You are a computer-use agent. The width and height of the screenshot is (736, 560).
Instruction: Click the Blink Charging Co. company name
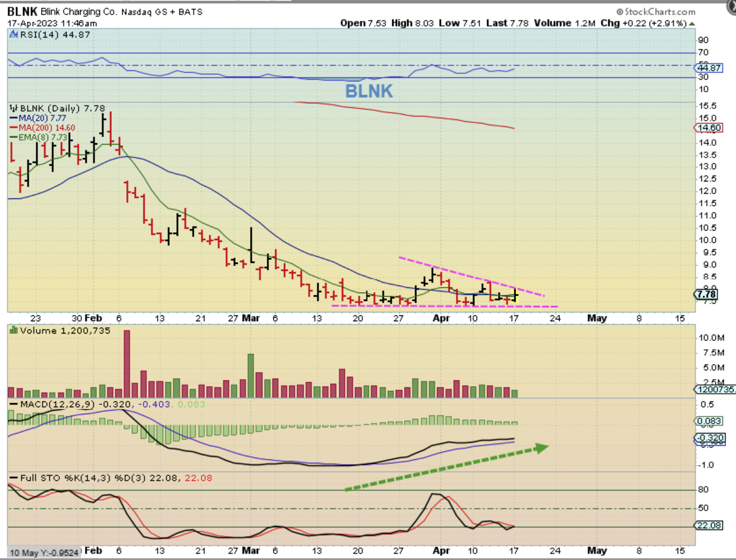[x=79, y=11]
